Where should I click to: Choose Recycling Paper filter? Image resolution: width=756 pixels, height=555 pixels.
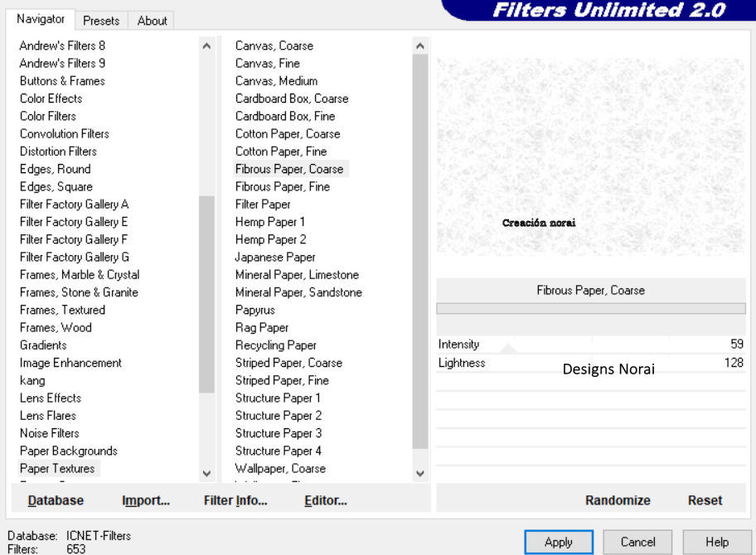[x=276, y=345]
